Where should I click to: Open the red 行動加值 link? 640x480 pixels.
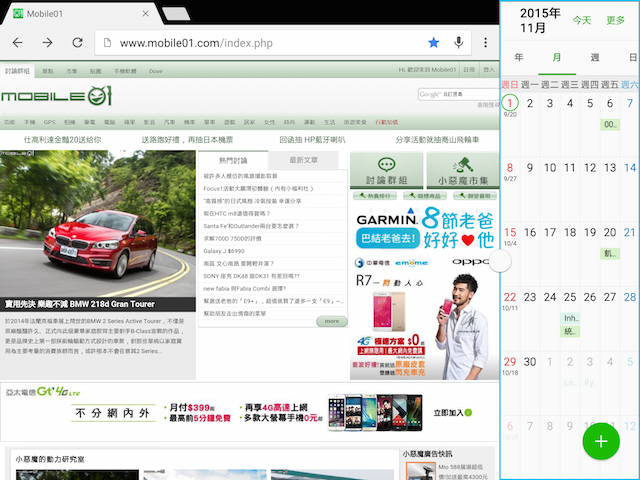pos(387,122)
